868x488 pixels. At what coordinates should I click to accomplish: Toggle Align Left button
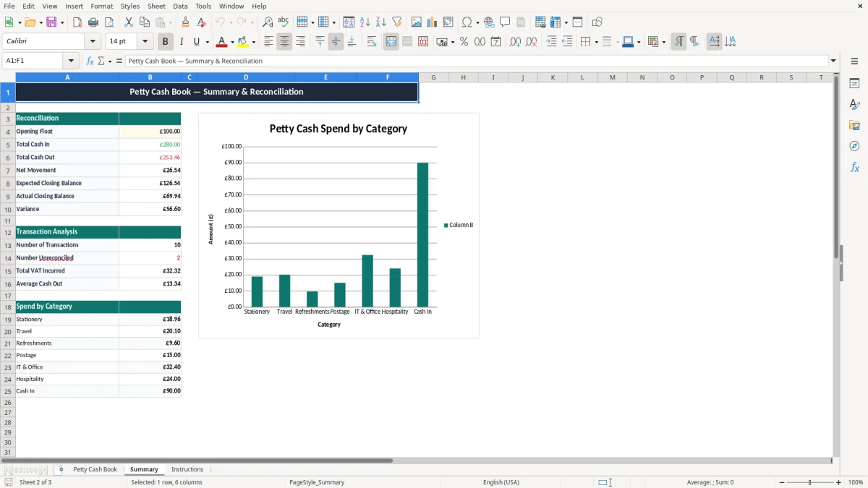(x=268, y=42)
